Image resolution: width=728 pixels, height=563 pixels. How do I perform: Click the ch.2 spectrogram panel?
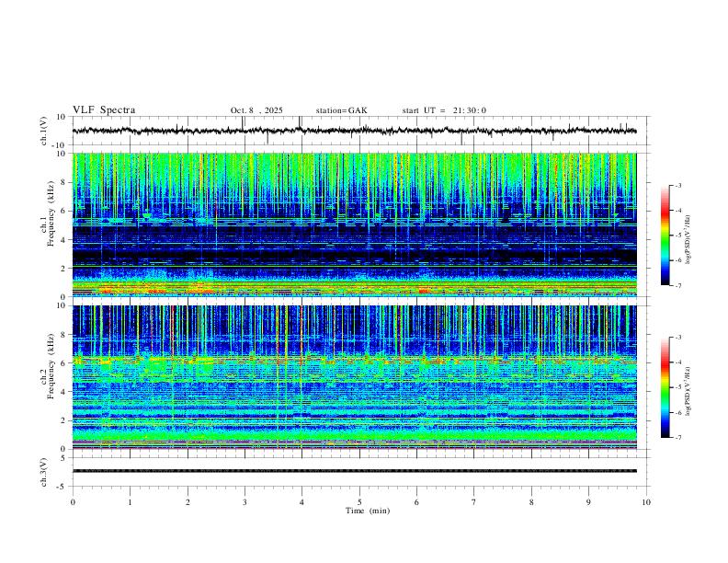click(x=354, y=377)
